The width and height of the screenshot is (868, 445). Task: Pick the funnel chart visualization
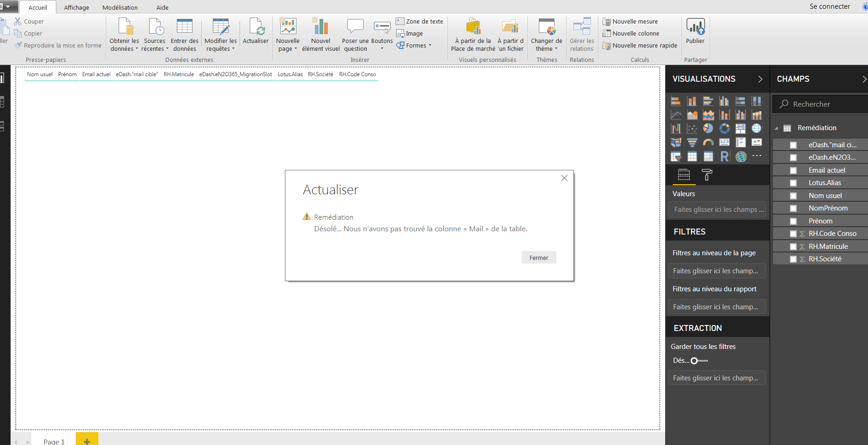[x=692, y=143]
